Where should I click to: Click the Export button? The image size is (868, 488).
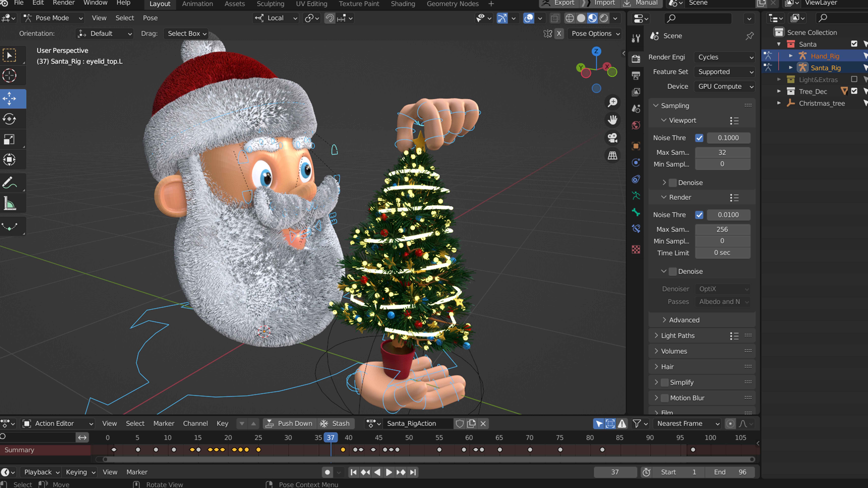[559, 3]
